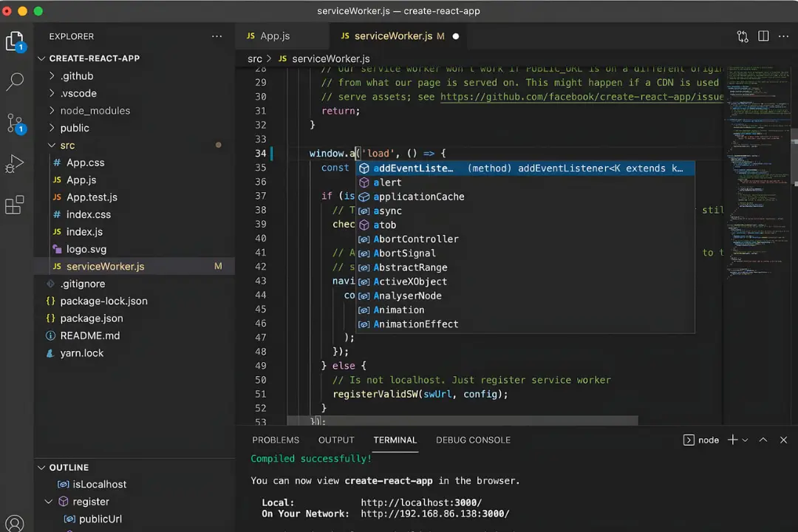The height and width of the screenshot is (532, 798).
Task: Click the M badge on serviceWorker.js row
Action: 218,266
